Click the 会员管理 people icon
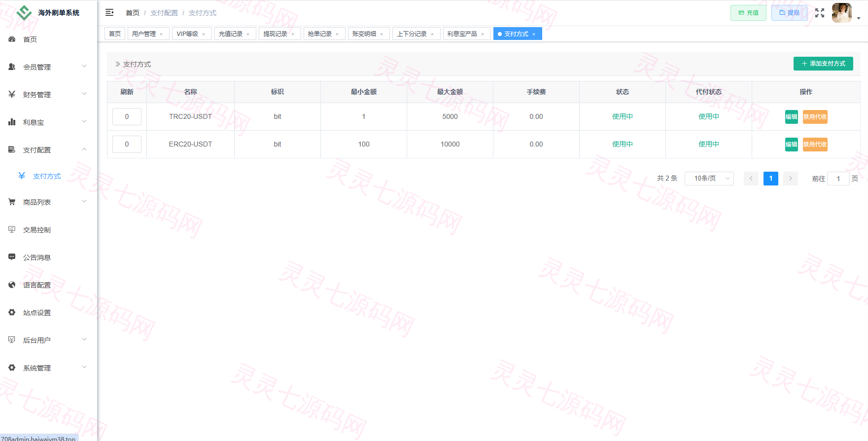Screen dimensions: 868x441 pyautogui.click(x=12, y=67)
